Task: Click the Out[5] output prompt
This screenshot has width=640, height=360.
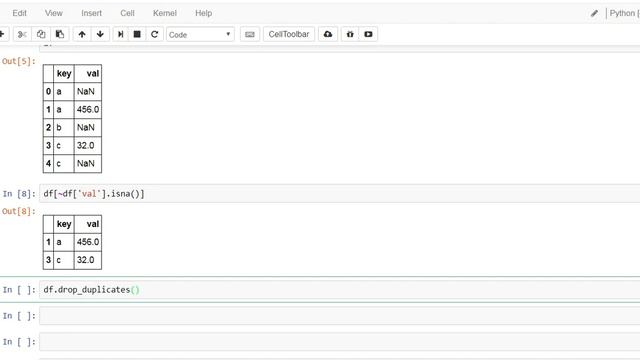Action: (x=19, y=61)
